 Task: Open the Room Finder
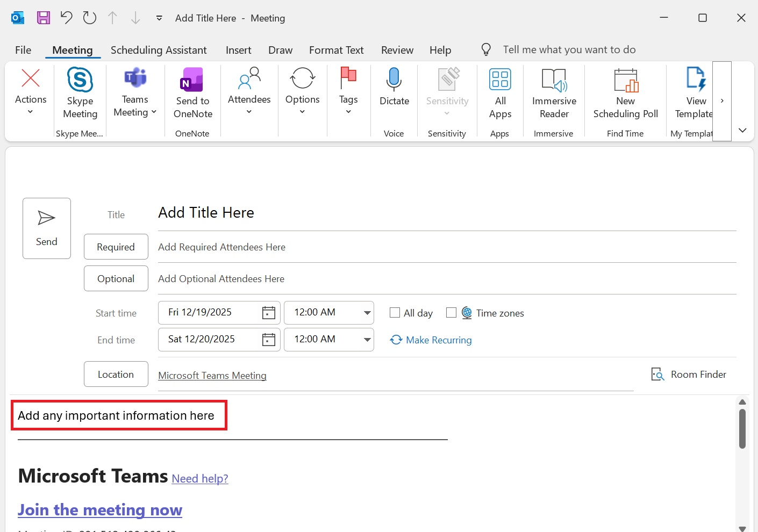pos(689,375)
